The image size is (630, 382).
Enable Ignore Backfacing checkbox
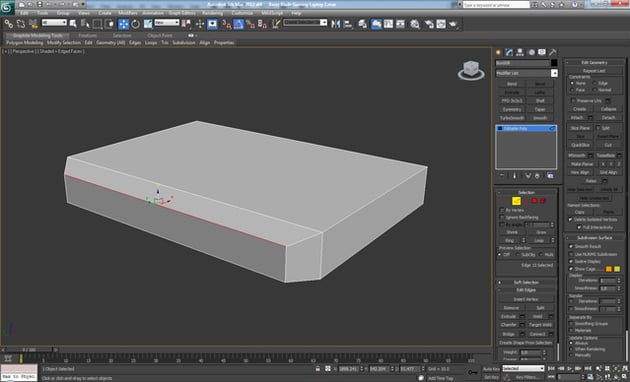502,217
